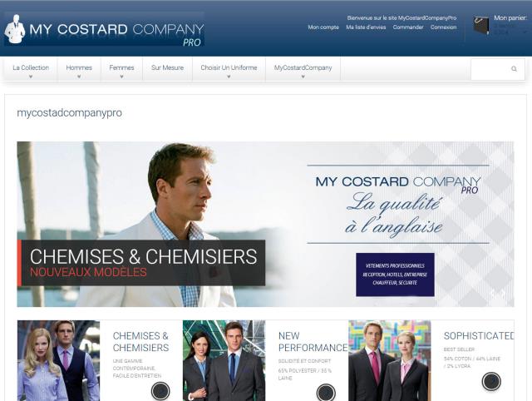
Task: Expand the La Collection menu arrow
Action: click(x=31, y=77)
